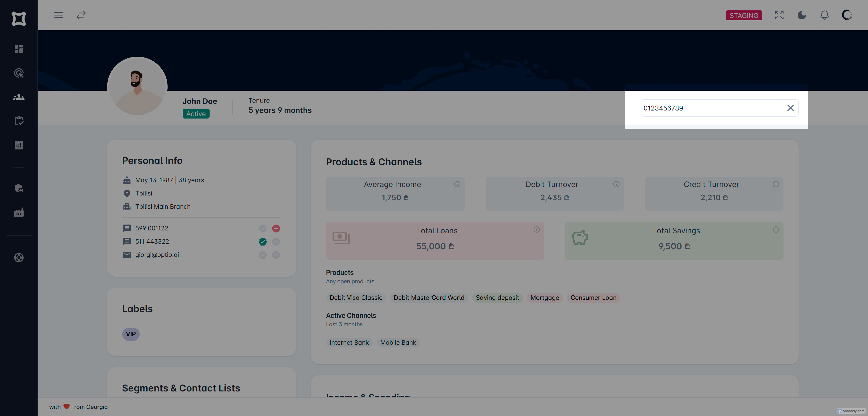Click the Average Income info icon
The height and width of the screenshot is (416, 868).
(457, 184)
